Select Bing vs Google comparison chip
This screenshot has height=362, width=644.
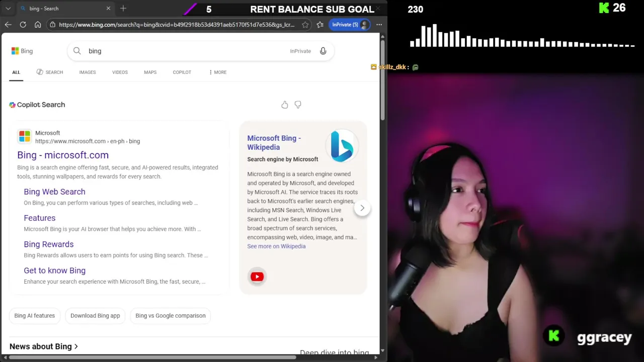point(171,316)
